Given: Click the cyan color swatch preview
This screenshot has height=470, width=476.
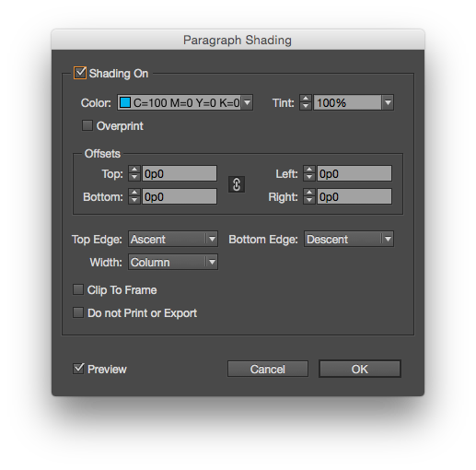Looking at the screenshot, I should tap(125, 102).
